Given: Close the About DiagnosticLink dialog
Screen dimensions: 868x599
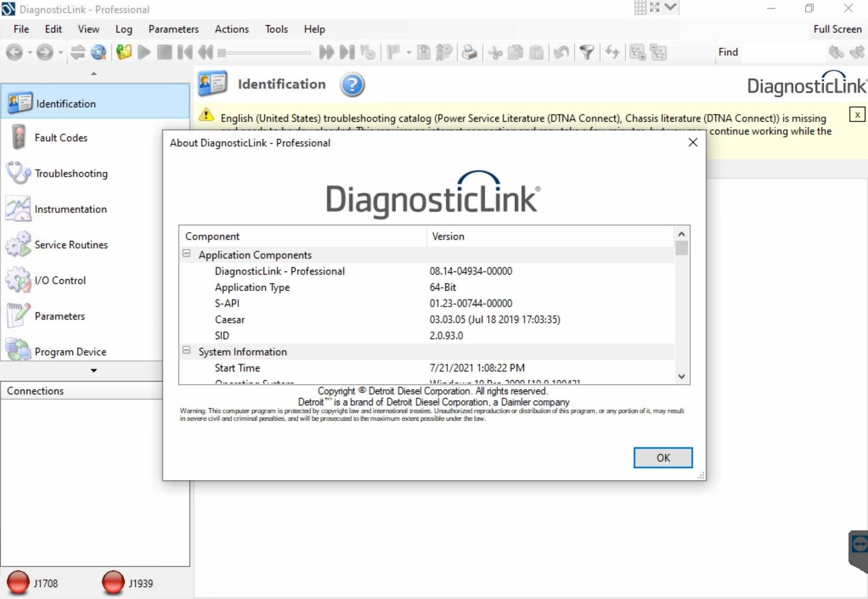Looking at the screenshot, I should [x=693, y=142].
